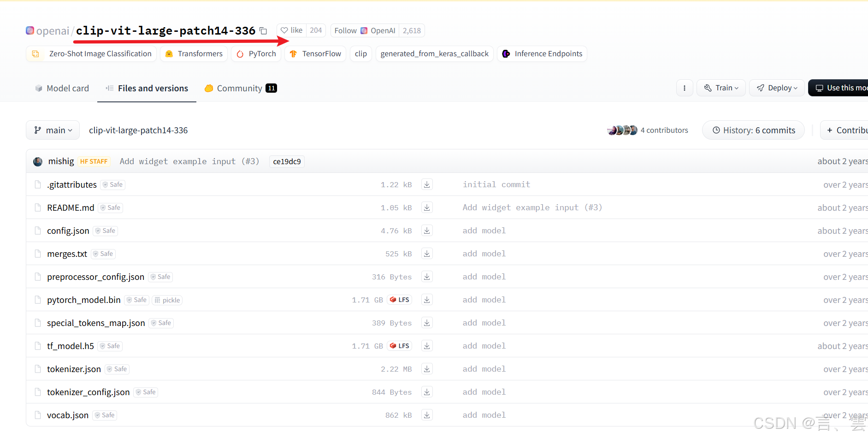Download the merges.txt file
868x438 pixels.
427,254
